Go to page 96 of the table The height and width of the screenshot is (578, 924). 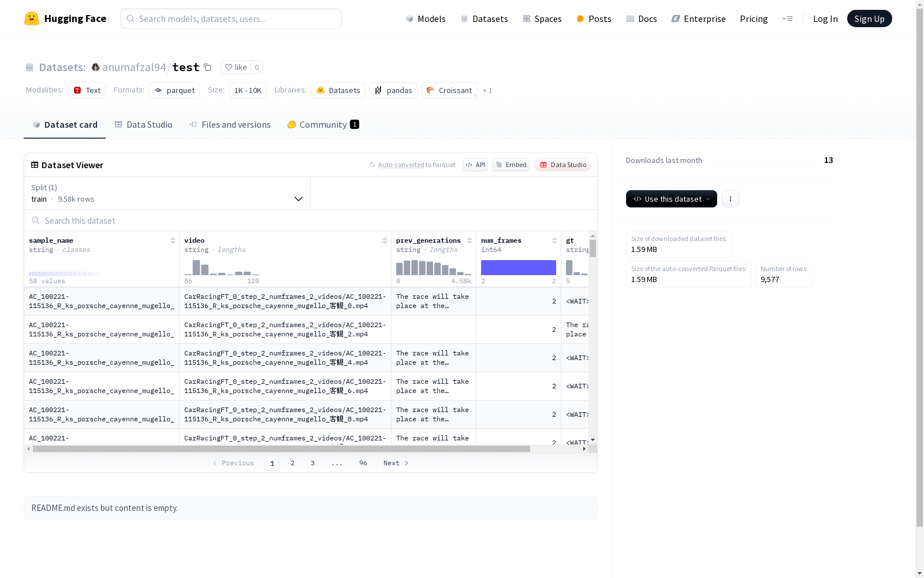coord(363,463)
